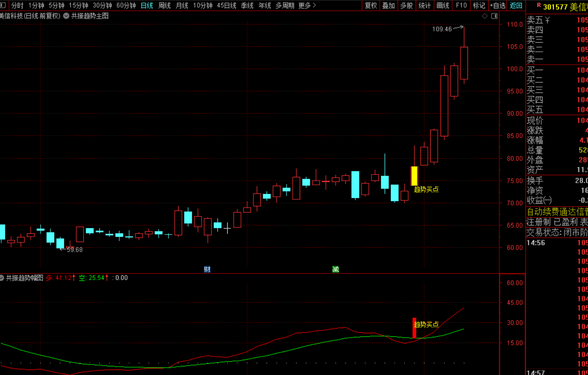Click the 美信科技(日线.前复权) title
The image size is (588, 375).
pyautogui.click(x=30, y=16)
